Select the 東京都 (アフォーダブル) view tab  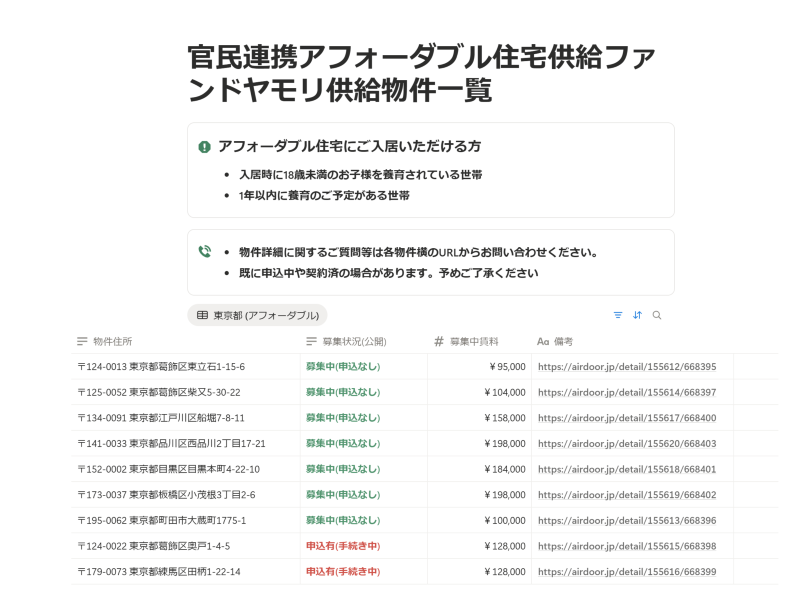[258, 315]
